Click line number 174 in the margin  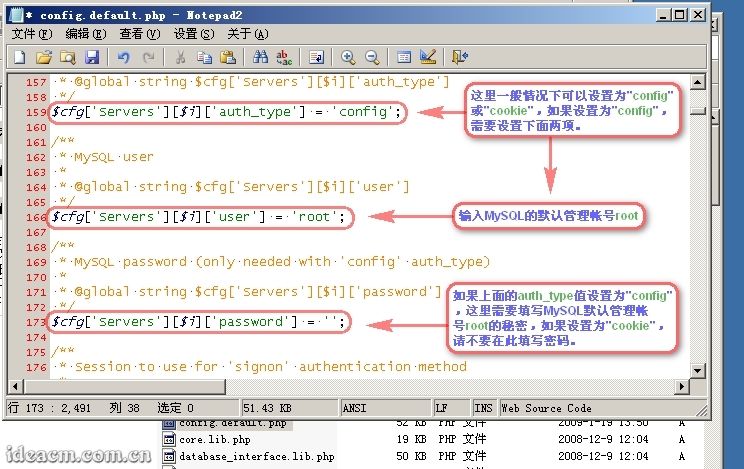[x=36, y=337]
